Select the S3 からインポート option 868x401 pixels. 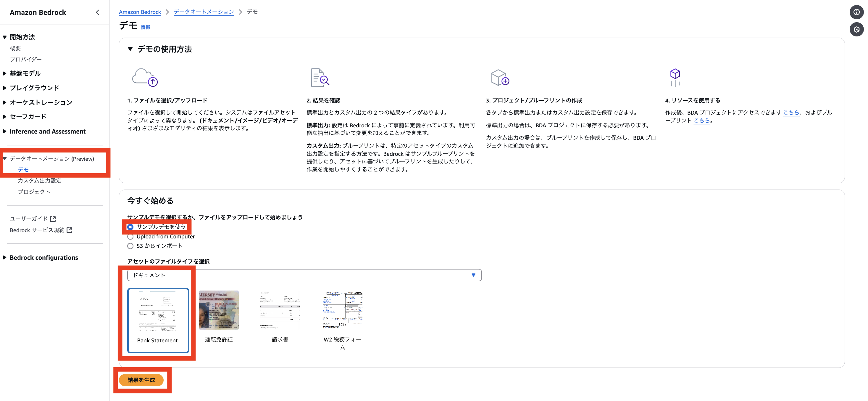[130, 246]
